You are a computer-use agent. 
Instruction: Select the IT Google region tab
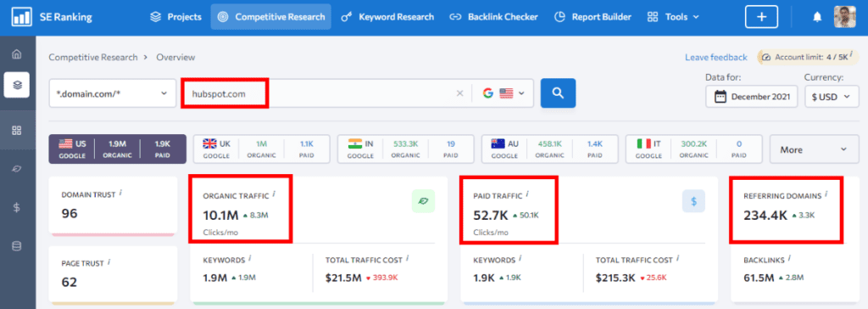pyautogui.click(x=693, y=149)
